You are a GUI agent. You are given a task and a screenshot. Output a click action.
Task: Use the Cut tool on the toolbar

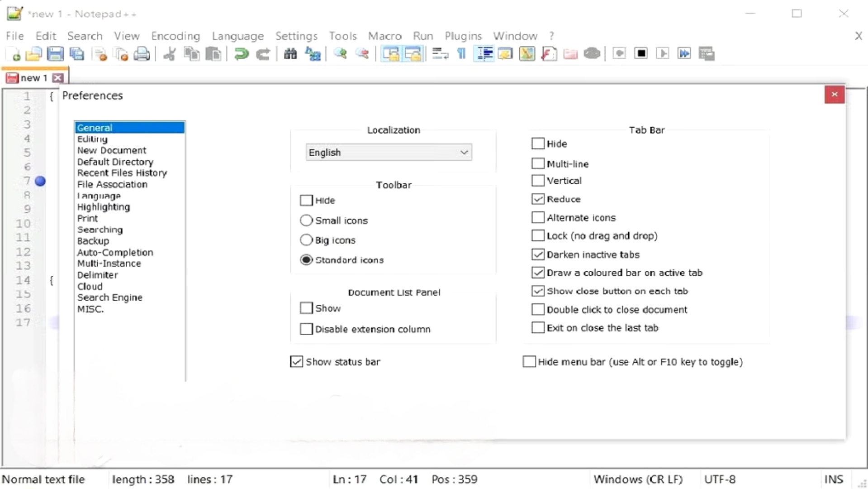(169, 53)
